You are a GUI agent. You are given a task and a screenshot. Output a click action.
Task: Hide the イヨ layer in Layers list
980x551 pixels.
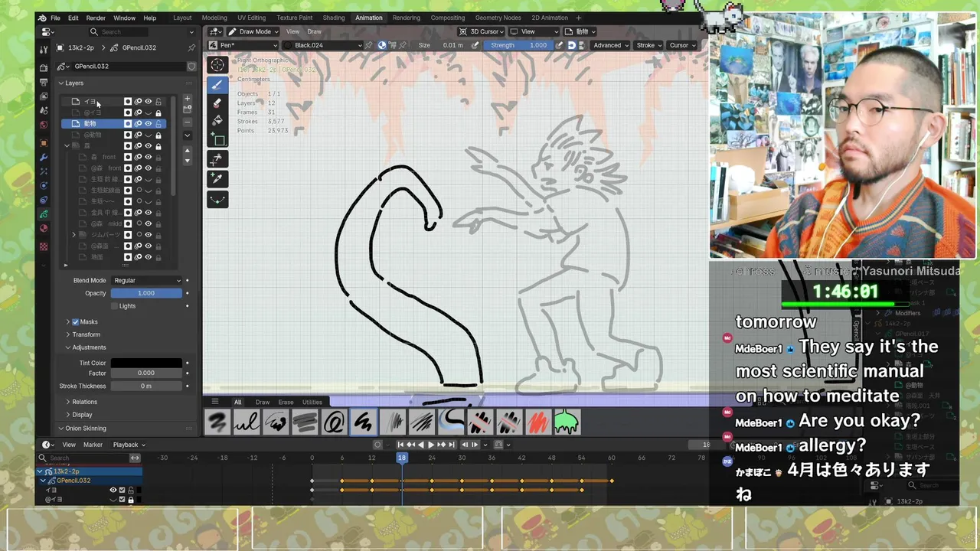coord(149,101)
